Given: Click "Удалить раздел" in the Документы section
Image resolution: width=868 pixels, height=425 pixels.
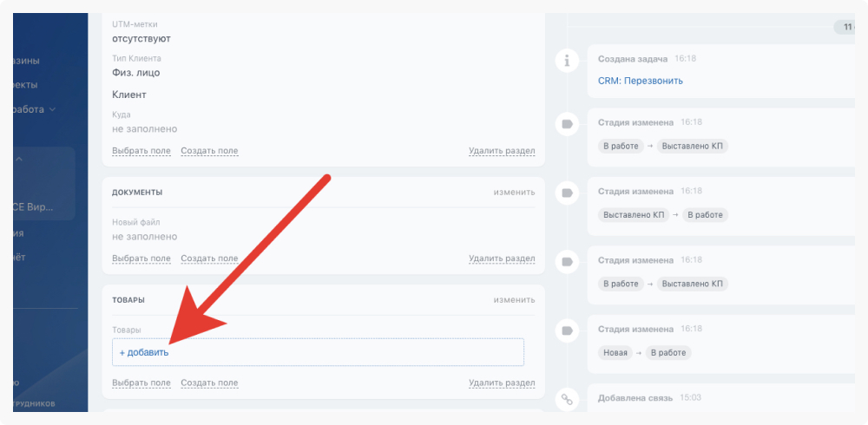Looking at the screenshot, I should 502,258.
